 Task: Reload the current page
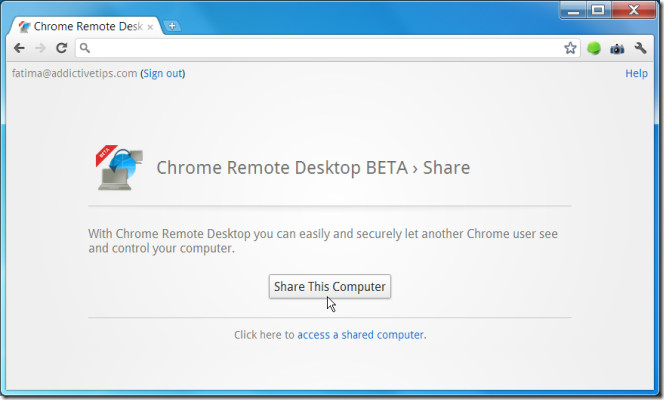click(62, 47)
